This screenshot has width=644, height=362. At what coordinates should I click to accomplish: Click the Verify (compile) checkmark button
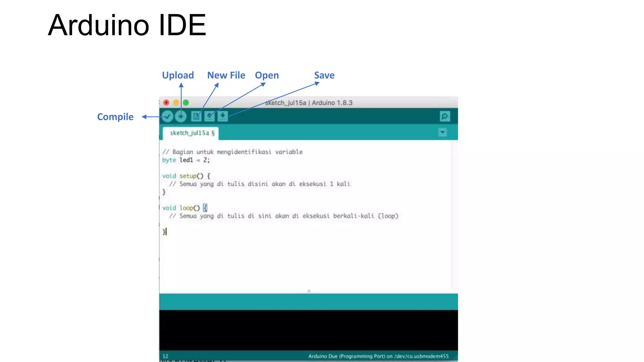167,117
